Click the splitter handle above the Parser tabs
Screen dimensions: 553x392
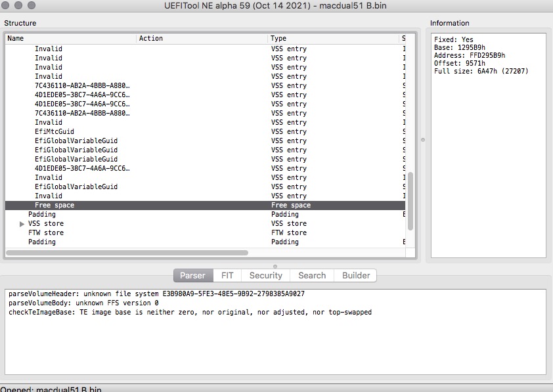(275, 266)
